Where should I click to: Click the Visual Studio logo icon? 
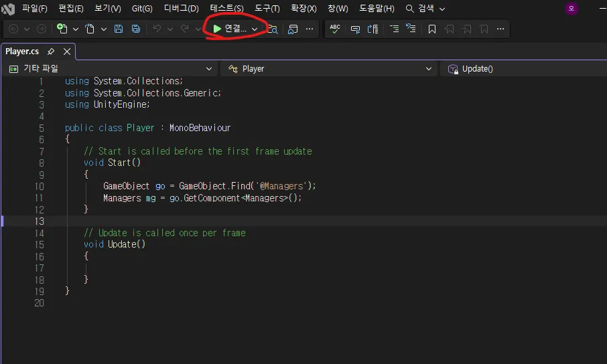pos(8,9)
